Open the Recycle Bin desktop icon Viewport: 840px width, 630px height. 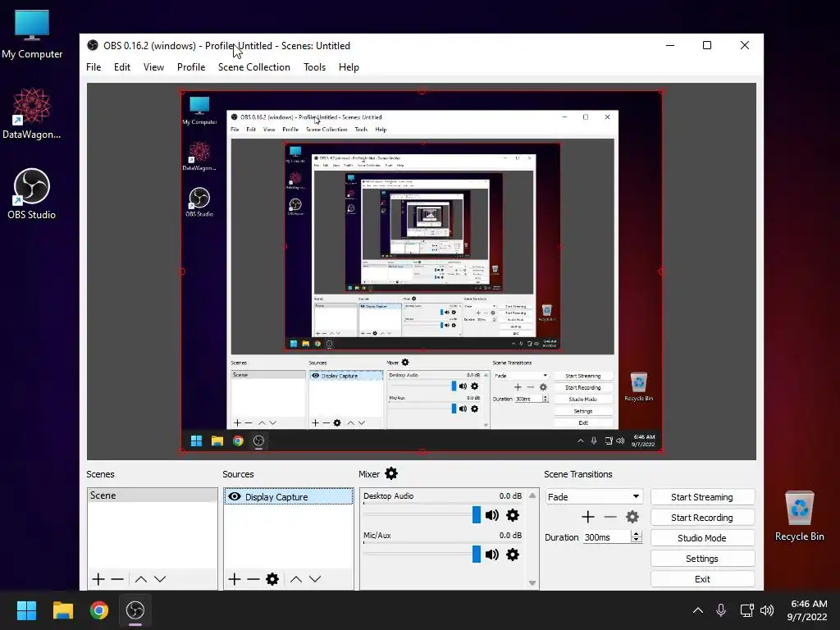(x=799, y=516)
